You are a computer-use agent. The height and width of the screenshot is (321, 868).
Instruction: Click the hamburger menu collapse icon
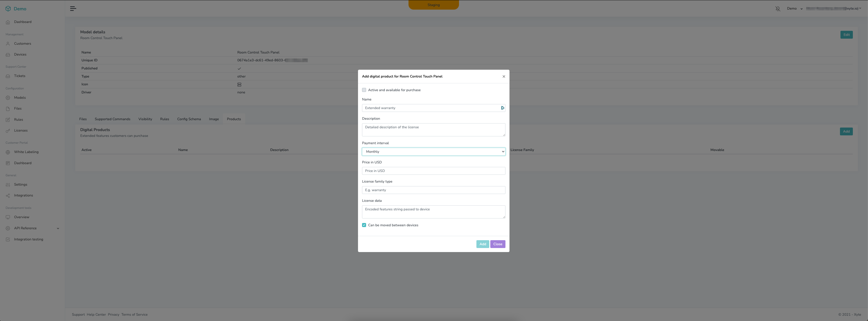[73, 8]
